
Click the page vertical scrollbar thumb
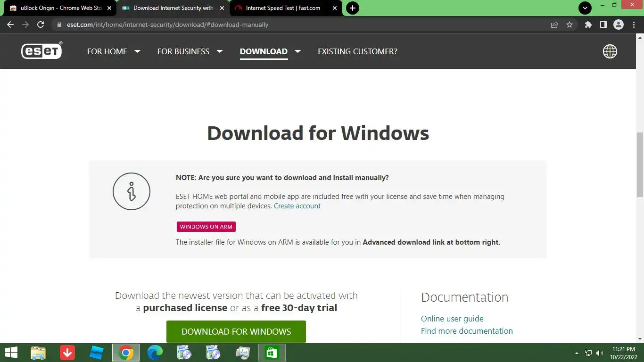(640, 164)
